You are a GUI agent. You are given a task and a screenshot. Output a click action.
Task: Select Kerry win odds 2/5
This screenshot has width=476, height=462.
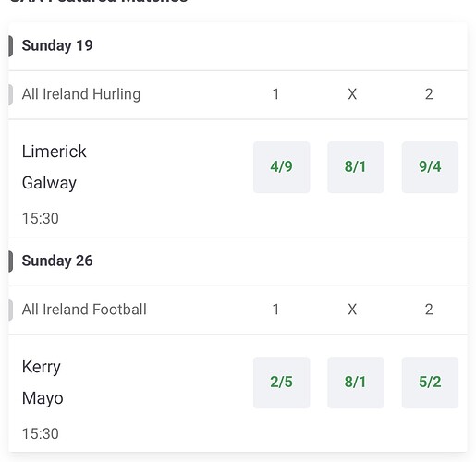(x=281, y=383)
